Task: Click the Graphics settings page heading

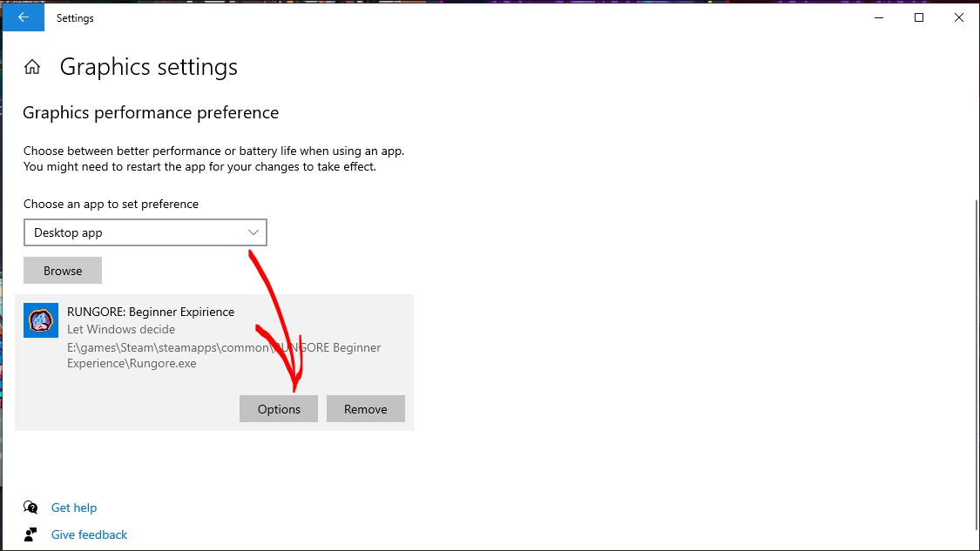Action: point(148,67)
